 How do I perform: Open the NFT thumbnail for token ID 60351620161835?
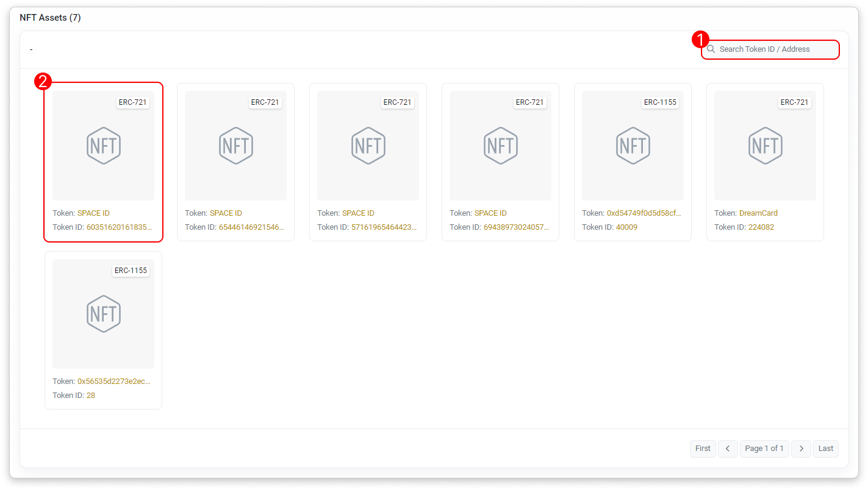[103, 146]
